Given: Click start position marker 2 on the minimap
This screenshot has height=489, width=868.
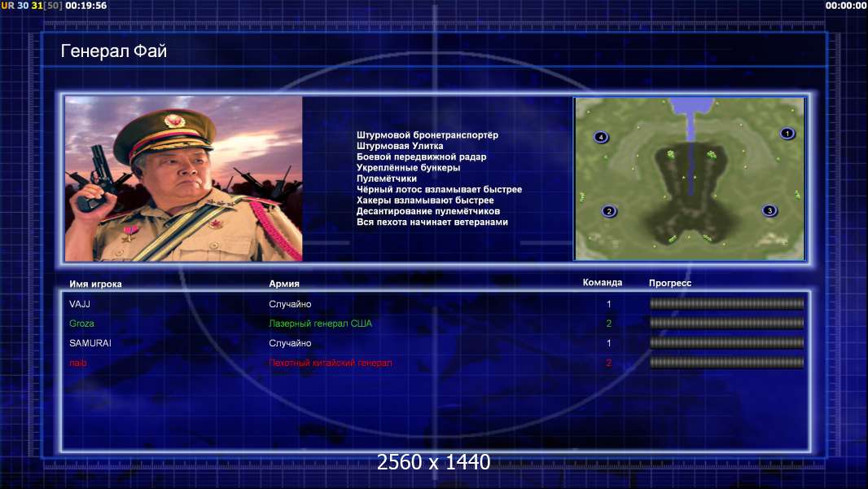Looking at the screenshot, I should [609, 211].
